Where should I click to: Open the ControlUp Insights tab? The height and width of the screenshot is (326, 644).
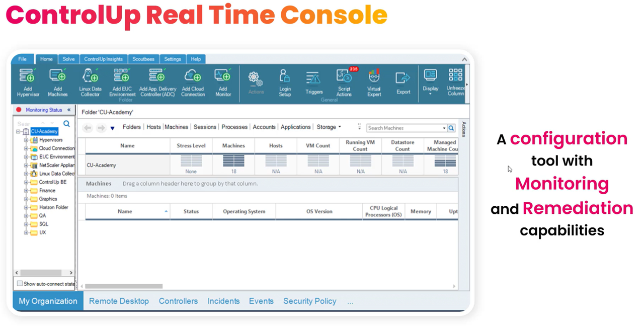[x=103, y=59]
